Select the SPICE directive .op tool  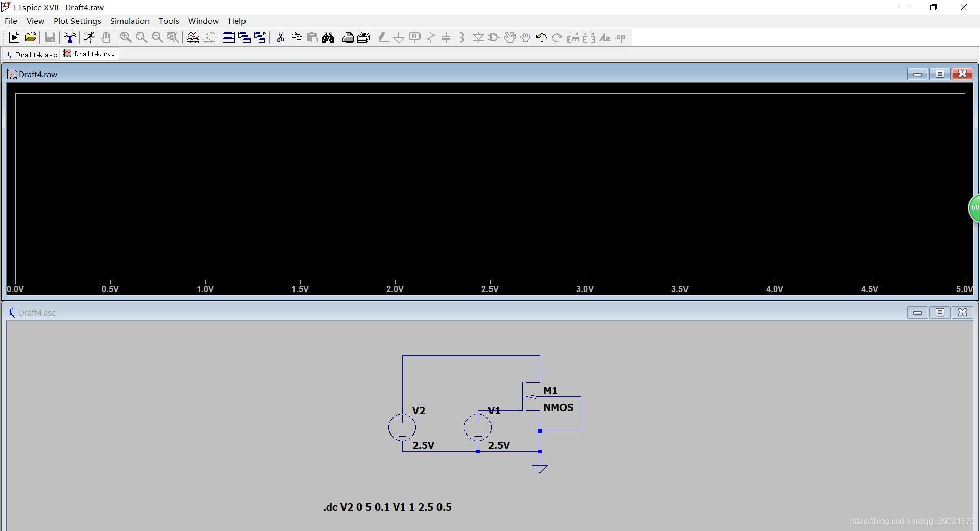(621, 37)
